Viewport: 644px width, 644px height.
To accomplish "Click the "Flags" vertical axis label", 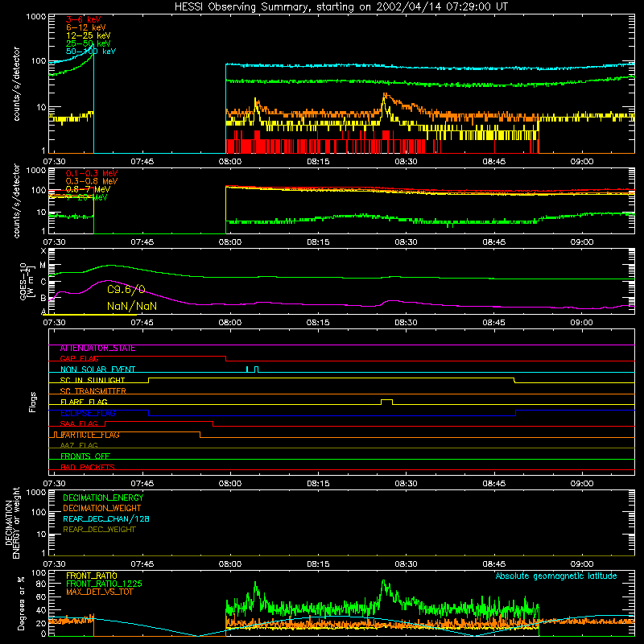I will click(x=33, y=402).
